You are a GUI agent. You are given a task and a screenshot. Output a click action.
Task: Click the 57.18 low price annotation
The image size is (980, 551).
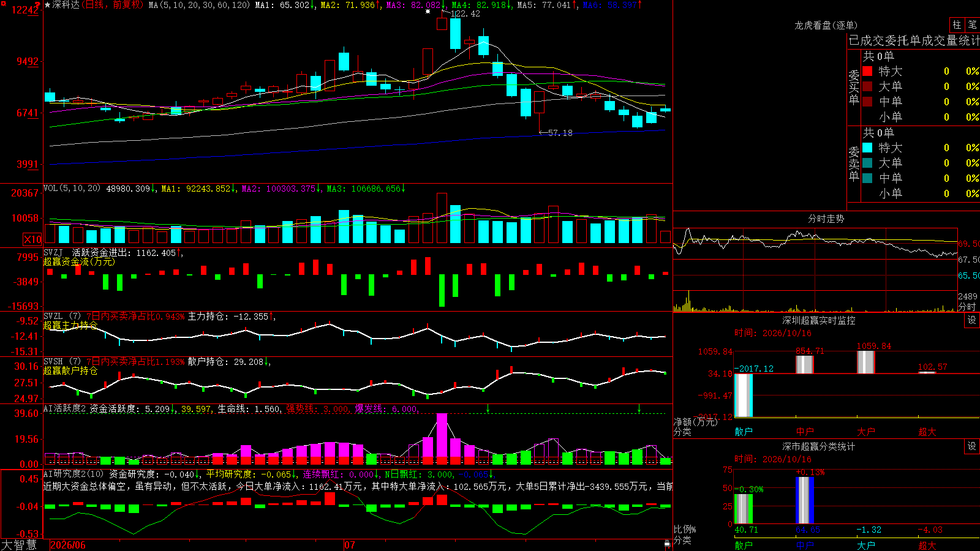coord(560,133)
